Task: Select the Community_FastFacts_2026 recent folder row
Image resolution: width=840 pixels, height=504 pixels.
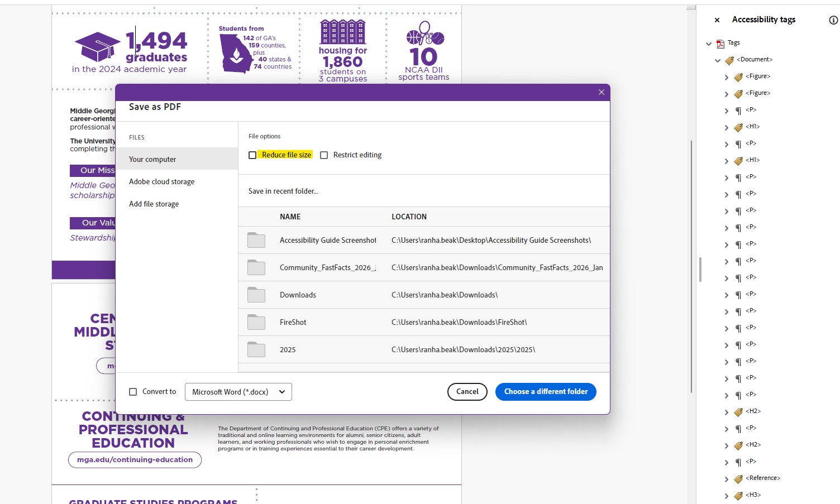Action: (x=391, y=267)
